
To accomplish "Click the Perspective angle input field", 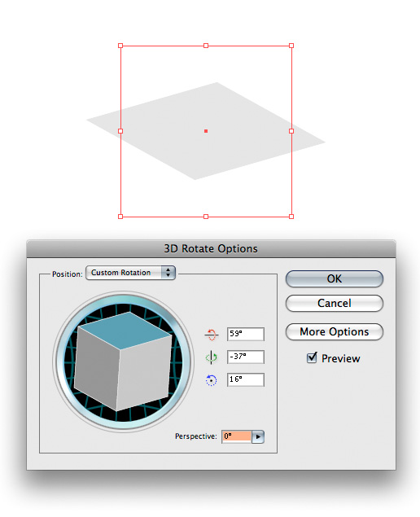I will point(237,436).
